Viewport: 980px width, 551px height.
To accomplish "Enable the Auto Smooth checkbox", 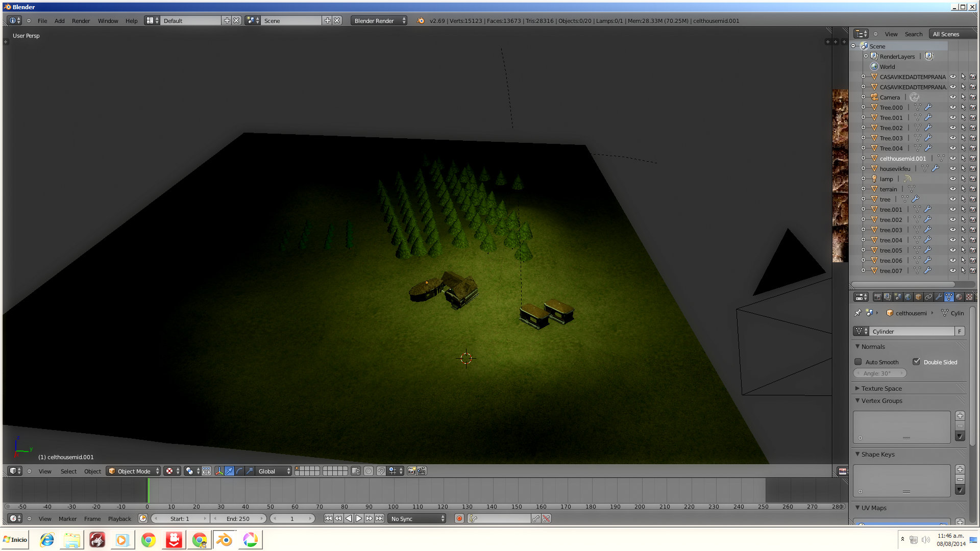I will tap(858, 362).
